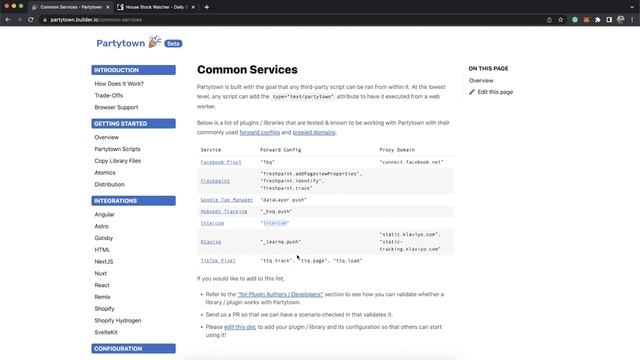Open the Google Tag Manager link

point(227,200)
